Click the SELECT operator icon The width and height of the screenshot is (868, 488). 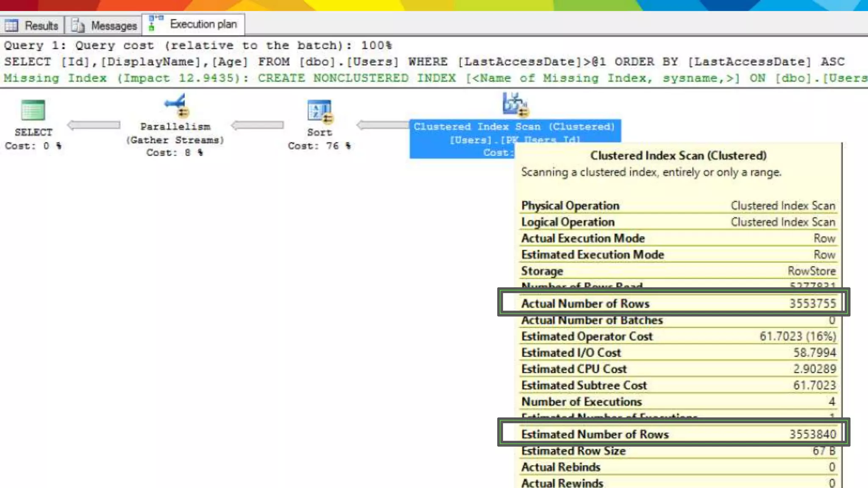pos(33,110)
